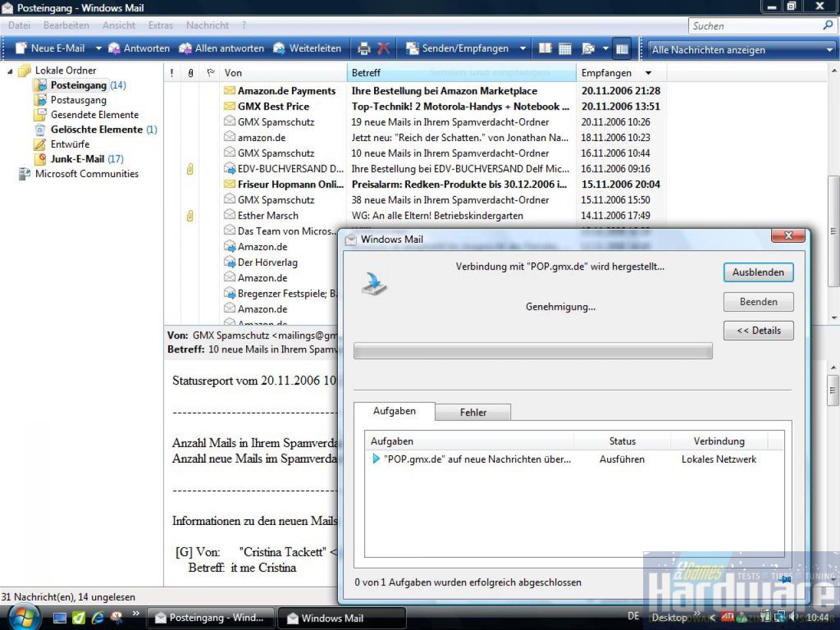840x630 pixels.
Task: Open the Nachricht menu
Action: click(207, 26)
